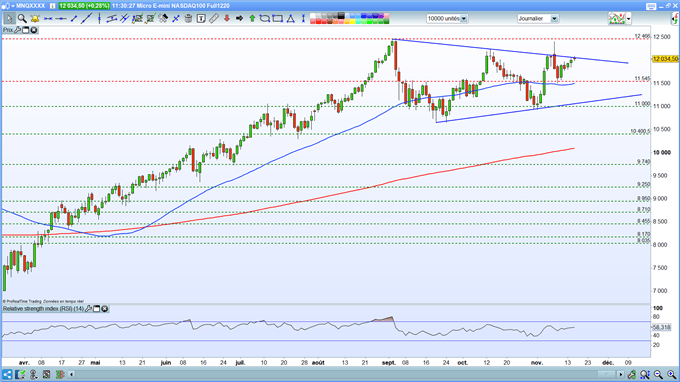The height and width of the screenshot is (382, 680).
Task: Open the MNQXXXX title menu arrow
Action: [x=13, y=6]
